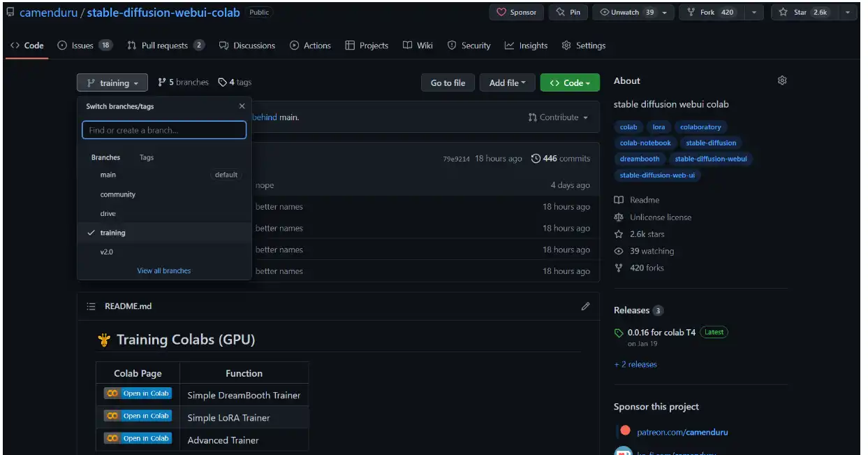Open the Actions tab
This screenshot has height=455, width=868.
pyautogui.click(x=310, y=45)
